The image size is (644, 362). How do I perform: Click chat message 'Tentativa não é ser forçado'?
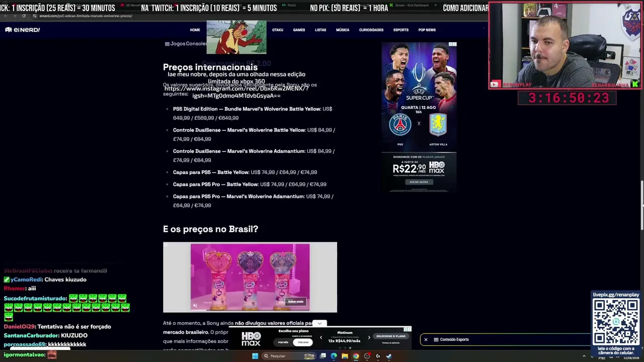pyautogui.click(x=74, y=326)
